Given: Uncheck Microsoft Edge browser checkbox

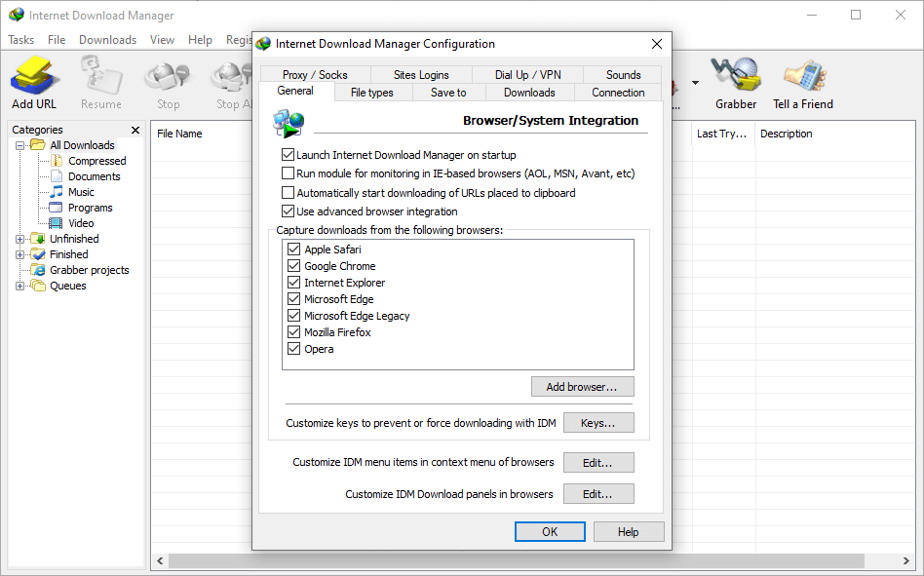Looking at the screenshot, I should 294,298.
